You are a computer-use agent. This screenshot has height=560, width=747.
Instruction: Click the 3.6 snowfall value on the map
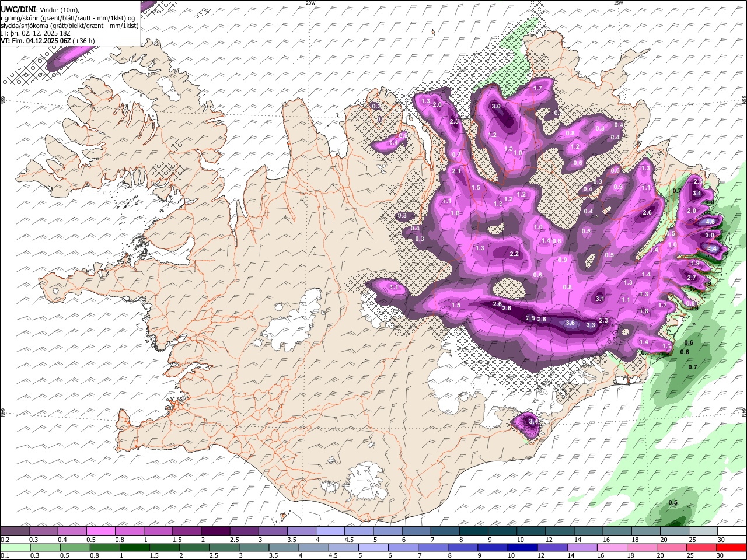point(571,323)
